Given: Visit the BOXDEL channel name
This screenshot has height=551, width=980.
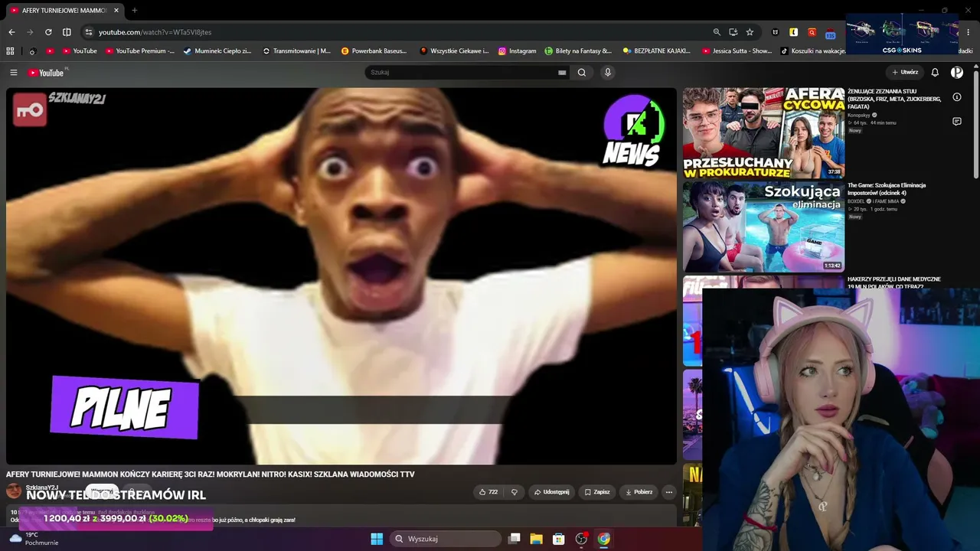Looking at the screenshot, I should [856, 201].
